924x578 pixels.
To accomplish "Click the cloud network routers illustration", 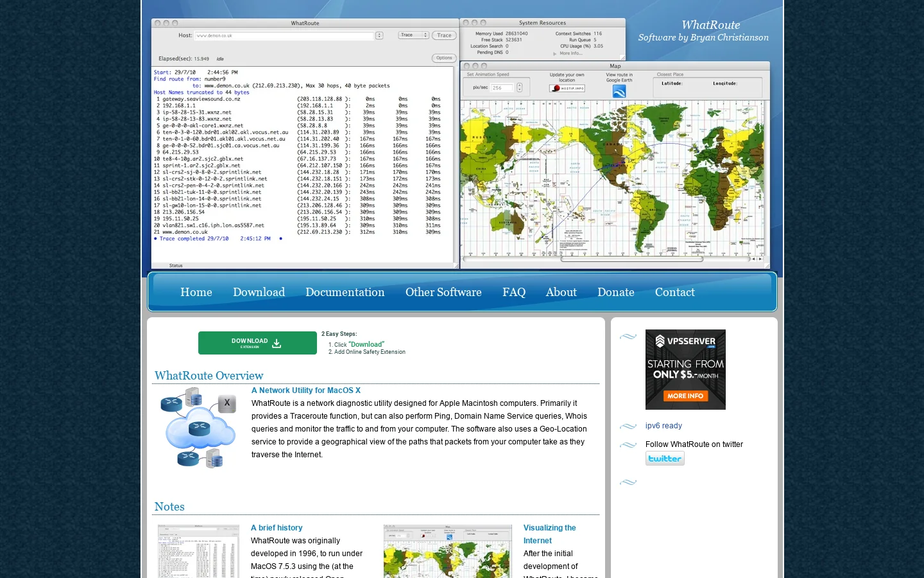I will click(198, 428).
